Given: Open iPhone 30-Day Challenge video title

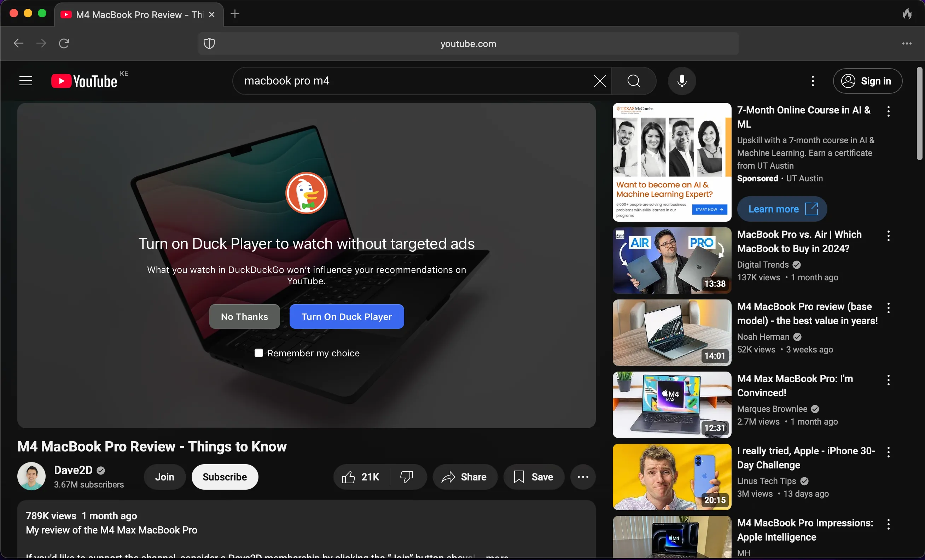Looking at the screenshot, I should pos(806,457).
